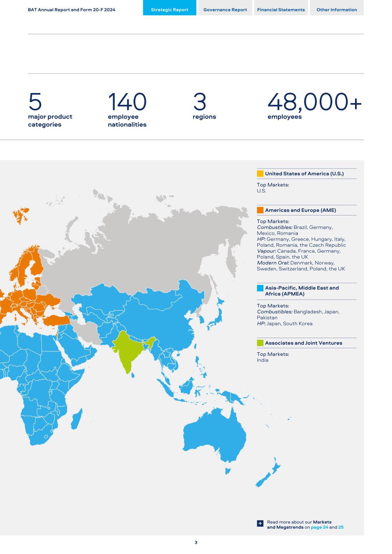
Task: Follow the page 24 link
Action: coord(319,527)
